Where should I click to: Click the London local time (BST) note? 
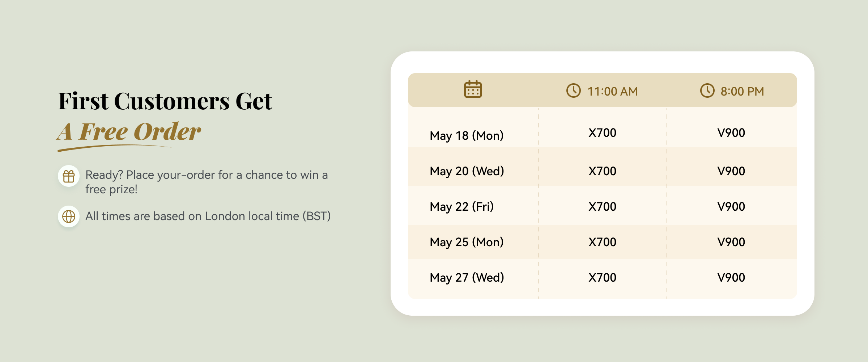tap(208, 216)
